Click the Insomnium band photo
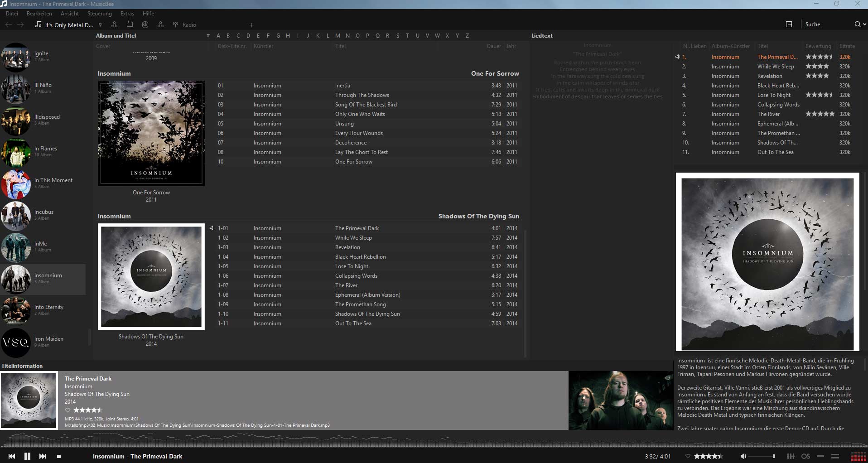 [621, 400]
